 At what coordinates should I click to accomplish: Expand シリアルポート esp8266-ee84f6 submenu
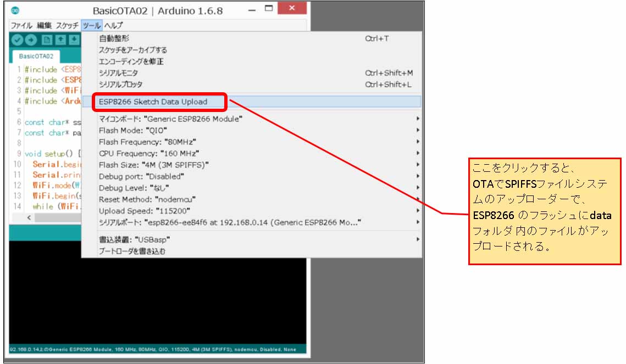[x=252, y=222]
